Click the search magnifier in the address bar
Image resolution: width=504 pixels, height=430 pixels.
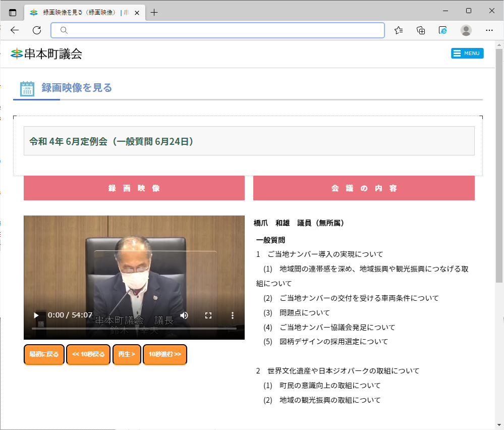coord(64,30)
